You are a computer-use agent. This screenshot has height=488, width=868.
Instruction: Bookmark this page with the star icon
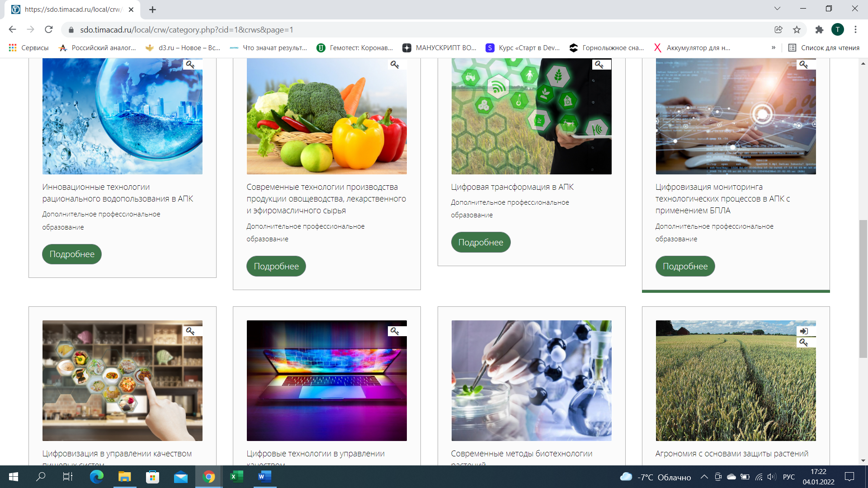pyautogui.click(x=797, y=30)
